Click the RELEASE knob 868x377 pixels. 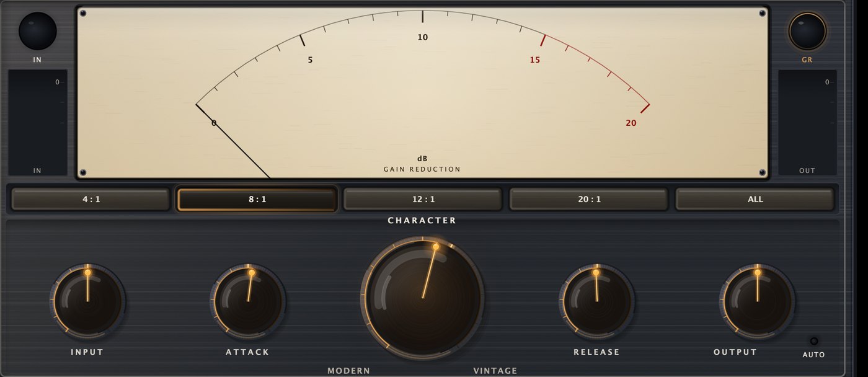pyautogui.click(x=596, y=301)
